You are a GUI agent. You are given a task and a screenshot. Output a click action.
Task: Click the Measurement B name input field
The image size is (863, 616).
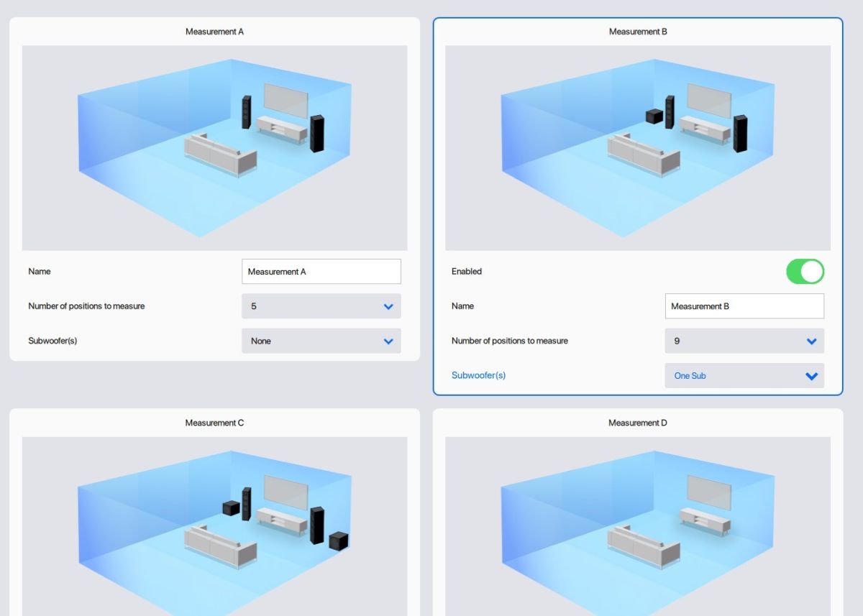pos(744,306)
